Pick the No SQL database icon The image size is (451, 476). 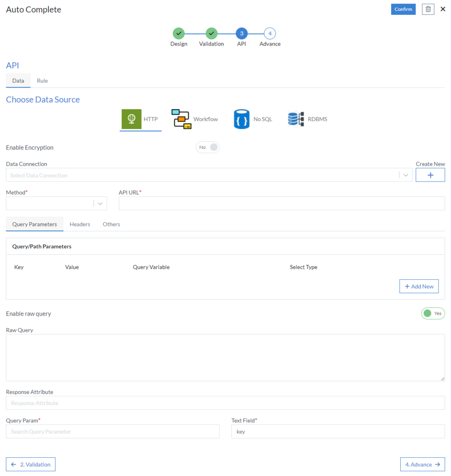(x=242, y=119)
